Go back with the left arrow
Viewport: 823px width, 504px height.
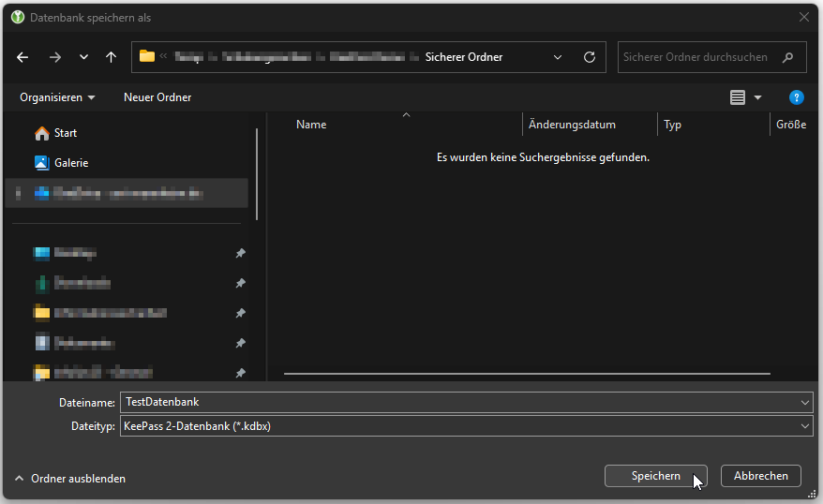click(22, 57)
